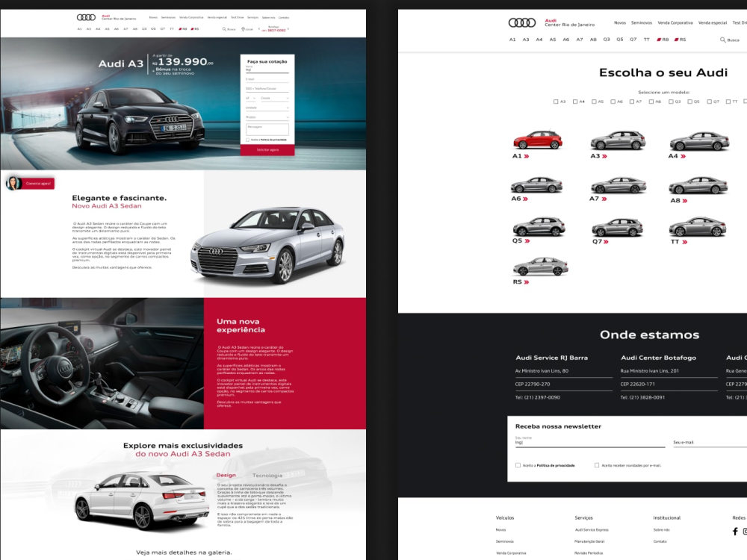The width and height of the screenshot is (747, 560).
Task: Click the Audi Service RJ Barra heading
Action: [x=552, y=358]
